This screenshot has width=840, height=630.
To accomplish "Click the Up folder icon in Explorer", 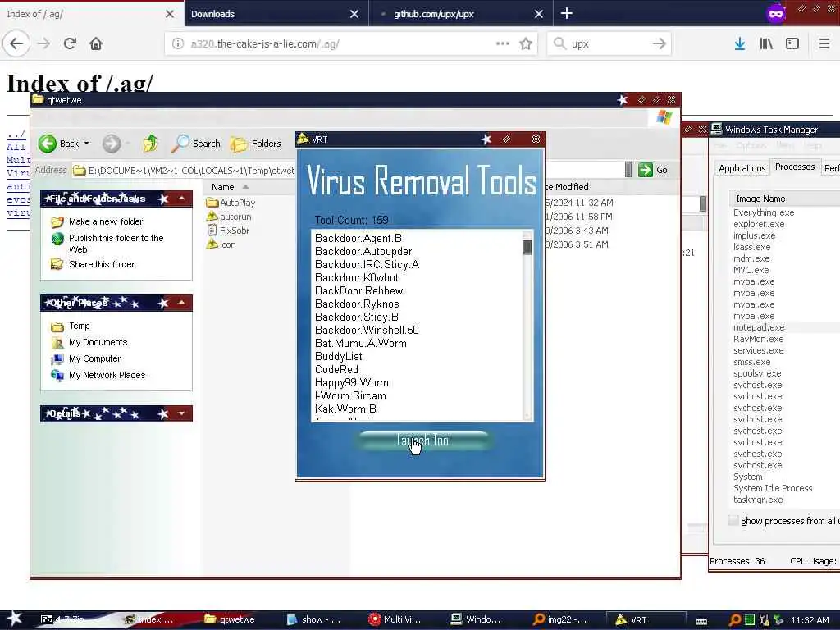I will [151, 143].
